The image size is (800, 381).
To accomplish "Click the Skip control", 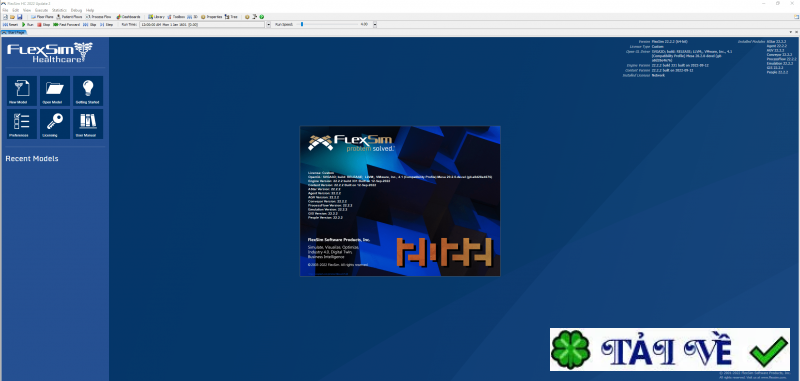I will coord(90,24).
